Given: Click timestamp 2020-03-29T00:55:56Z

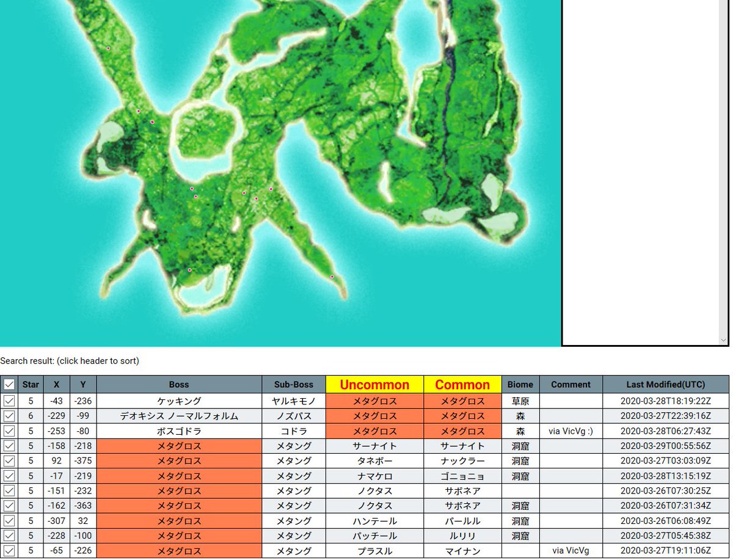Looking at the screenshot, I should [665, 446].
